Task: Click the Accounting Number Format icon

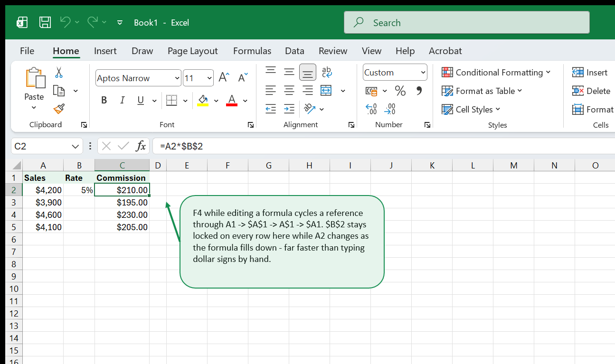Action: [371, 91]
